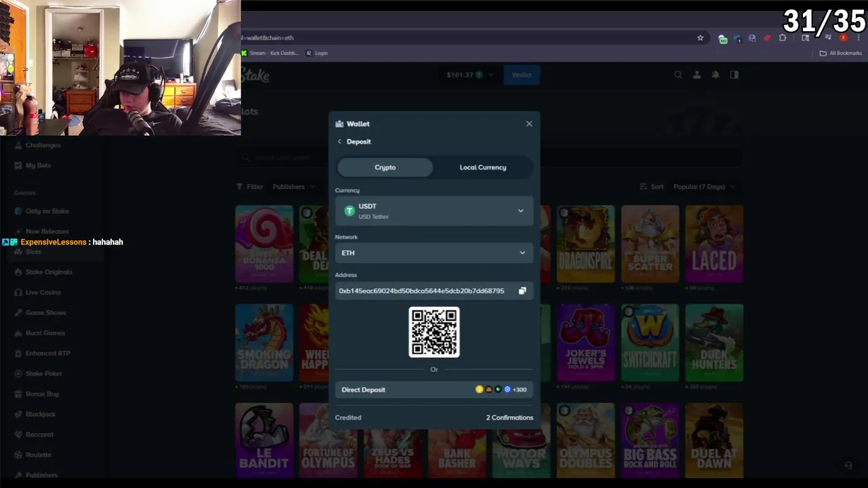Open the Switchcraft game thumbnail
This screenshot has width=868, height=488.
tap(650, 343)
